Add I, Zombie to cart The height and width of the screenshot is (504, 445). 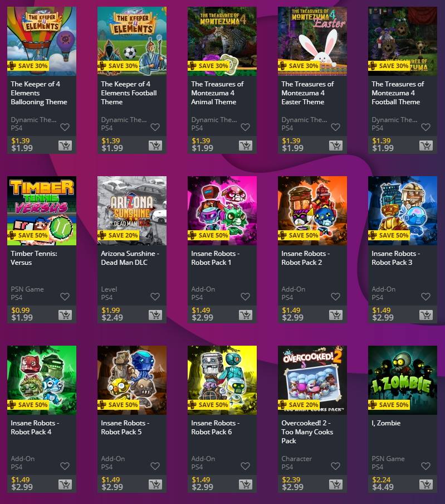(426, 484)
